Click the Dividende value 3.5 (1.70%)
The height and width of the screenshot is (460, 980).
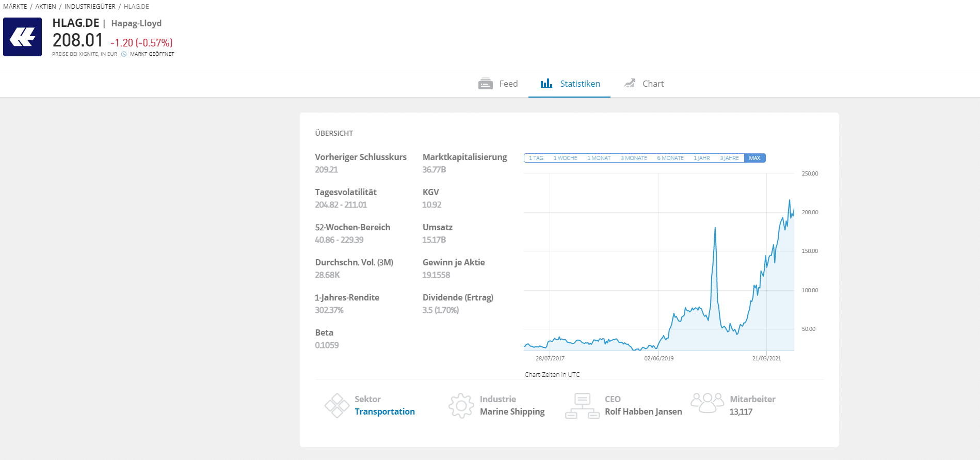click(441, 310)
